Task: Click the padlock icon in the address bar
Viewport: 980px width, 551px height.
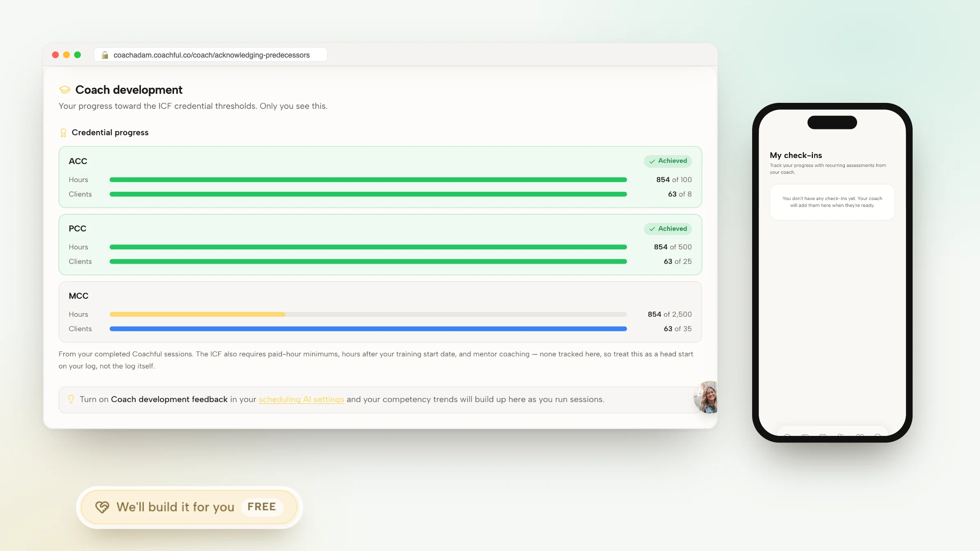Action: point(105,55)
